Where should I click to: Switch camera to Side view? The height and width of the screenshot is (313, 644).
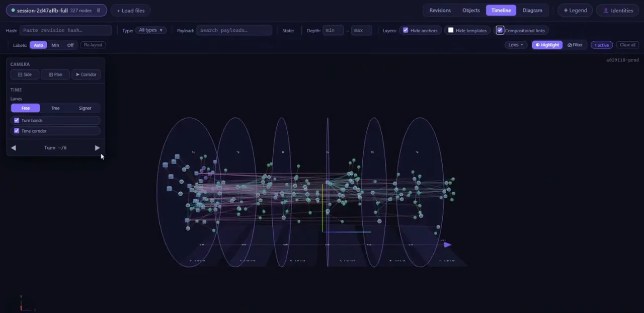point(25,74)
